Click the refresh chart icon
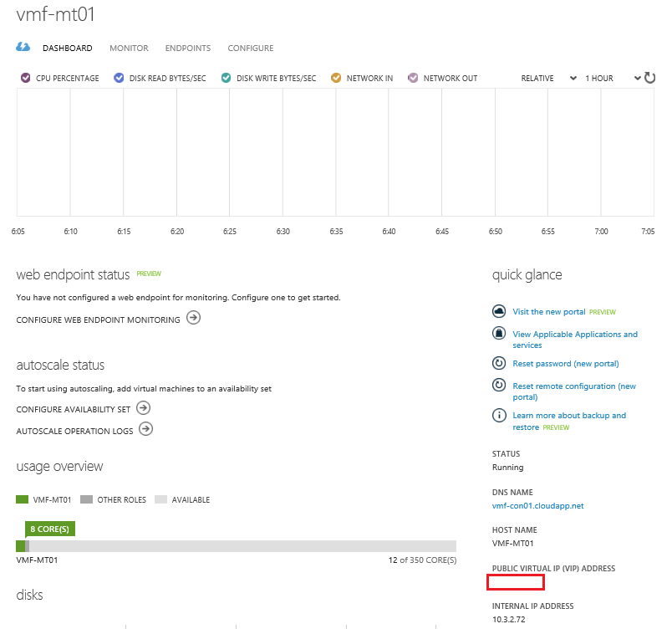This screenshot has width=672, height=629. pos(649,78)
